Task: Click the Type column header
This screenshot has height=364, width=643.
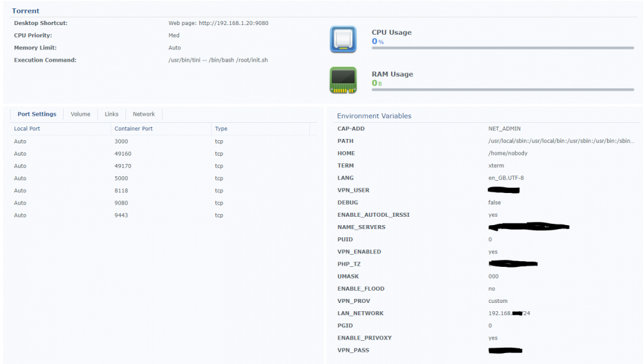Action: click(260, 129)
